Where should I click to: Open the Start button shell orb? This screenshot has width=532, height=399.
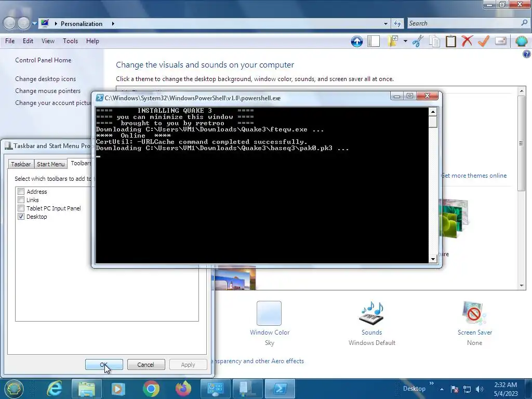pyautogui.click(x=14, y=389)
